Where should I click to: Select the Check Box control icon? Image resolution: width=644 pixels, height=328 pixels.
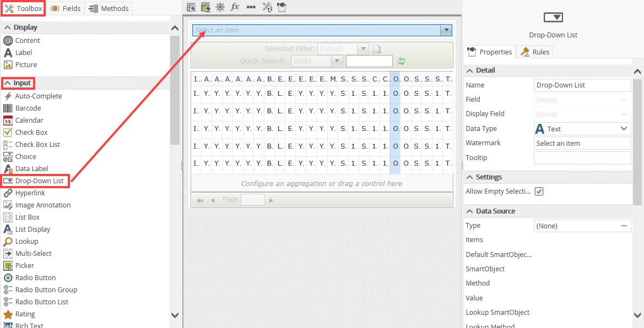coord(8,132)
